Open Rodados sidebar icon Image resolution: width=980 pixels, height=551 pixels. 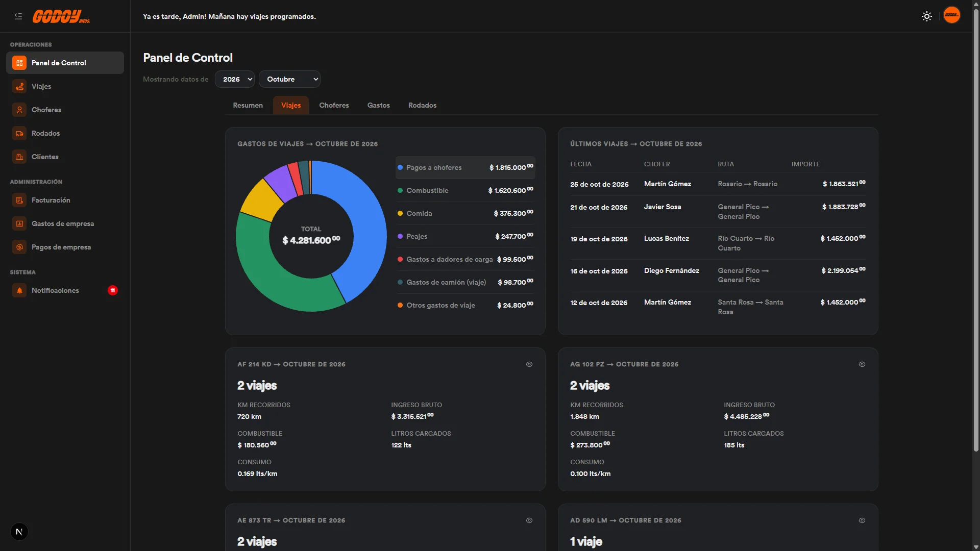click(x=19, y=133)
